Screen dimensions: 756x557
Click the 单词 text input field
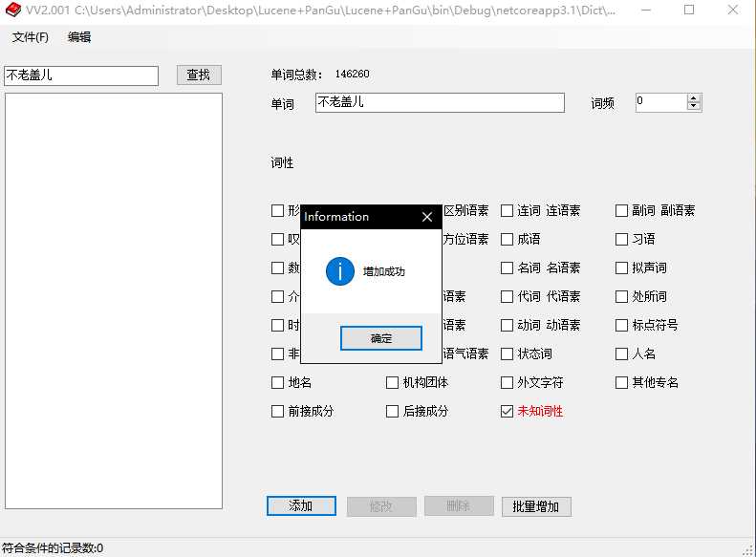pyautogui.click(x=440, y=103)
